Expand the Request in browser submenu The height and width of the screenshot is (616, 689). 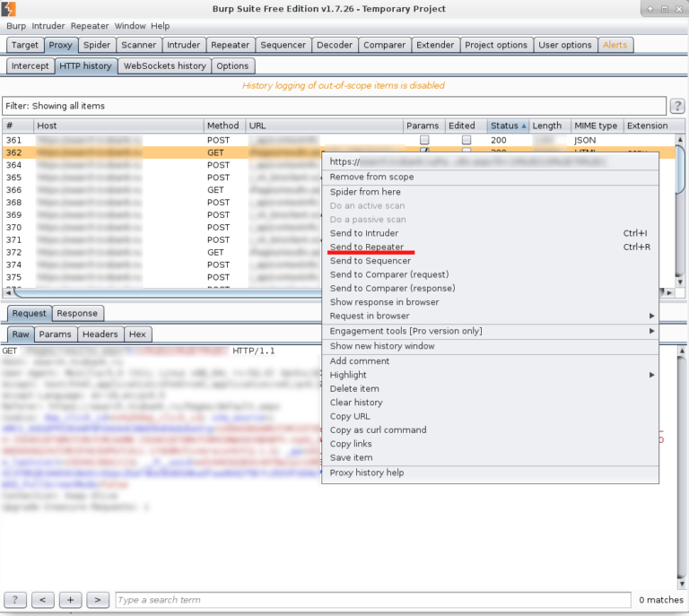pyautogui.click(x=652, y=316)
